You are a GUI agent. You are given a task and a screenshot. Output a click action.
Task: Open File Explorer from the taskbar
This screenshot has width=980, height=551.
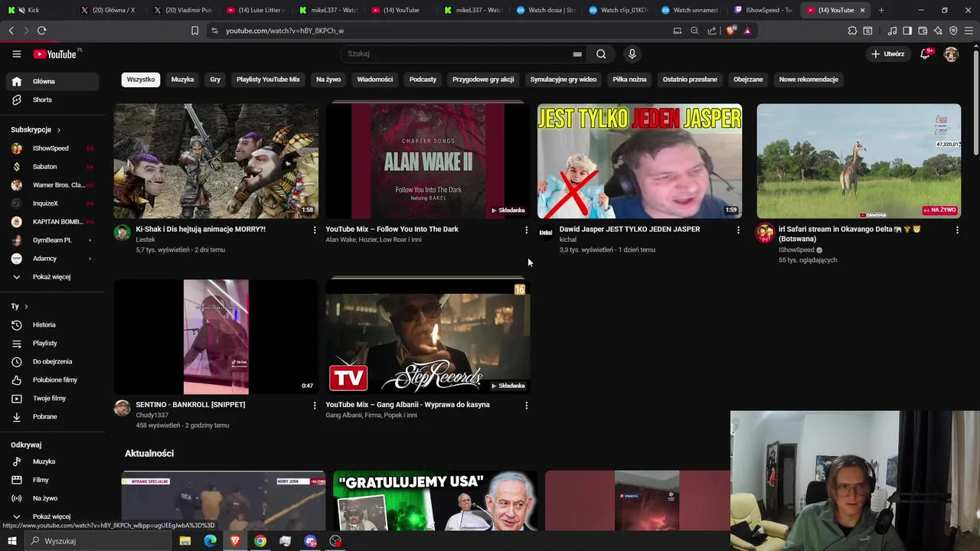pos(185,541)
